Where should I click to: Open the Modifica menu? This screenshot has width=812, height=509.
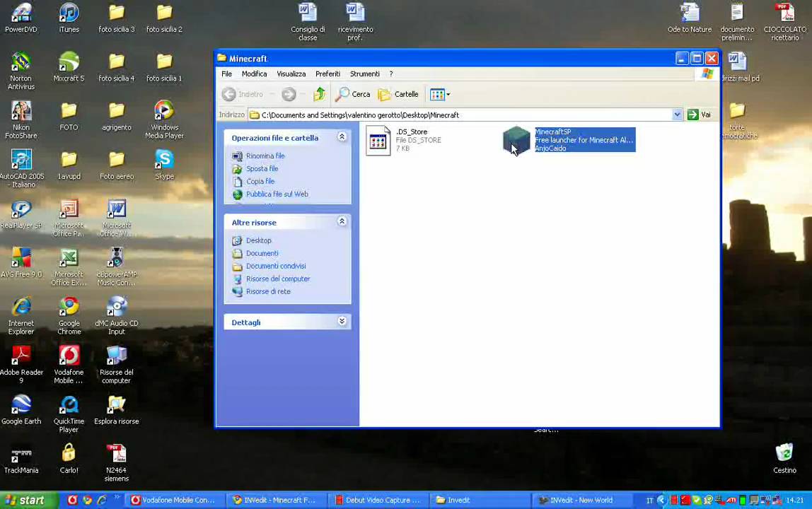click(254, 74)
